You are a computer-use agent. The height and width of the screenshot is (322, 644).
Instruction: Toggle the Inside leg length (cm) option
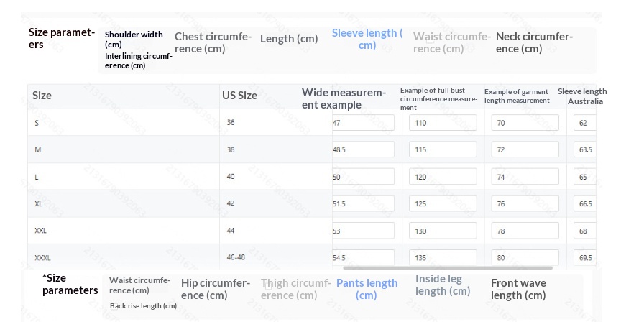[x=443, y=285]
